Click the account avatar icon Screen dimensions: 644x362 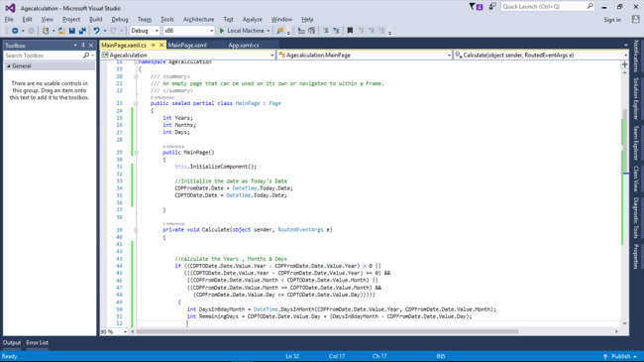[x=635, y=19]
